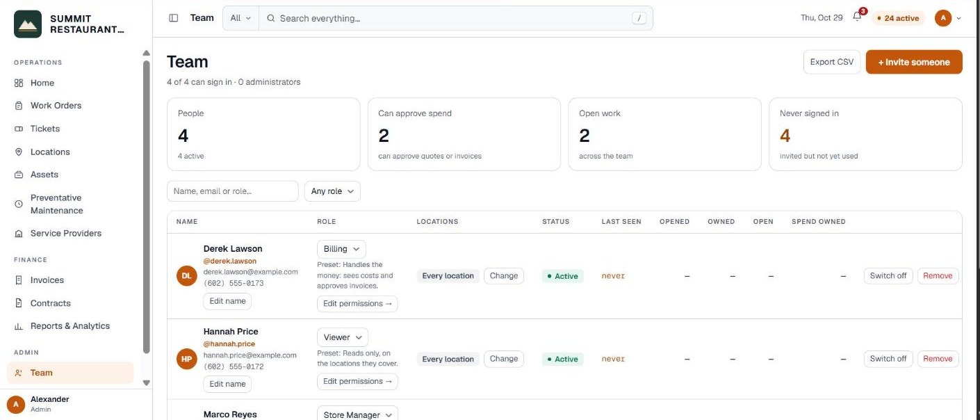Viewport: 980px width, 420px height.
Task: Open the Any role filter dropdown
Action: 332,191
